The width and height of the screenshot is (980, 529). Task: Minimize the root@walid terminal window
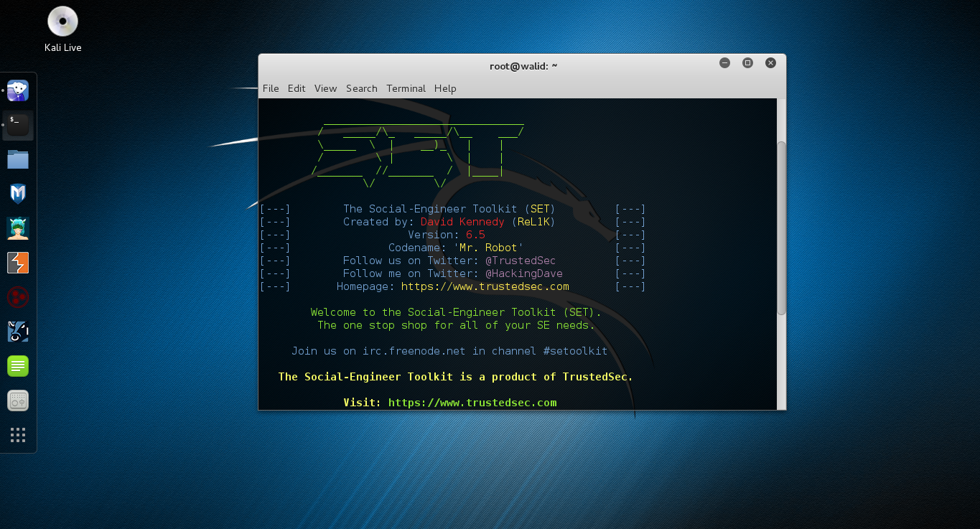click(x=724, y=63)
